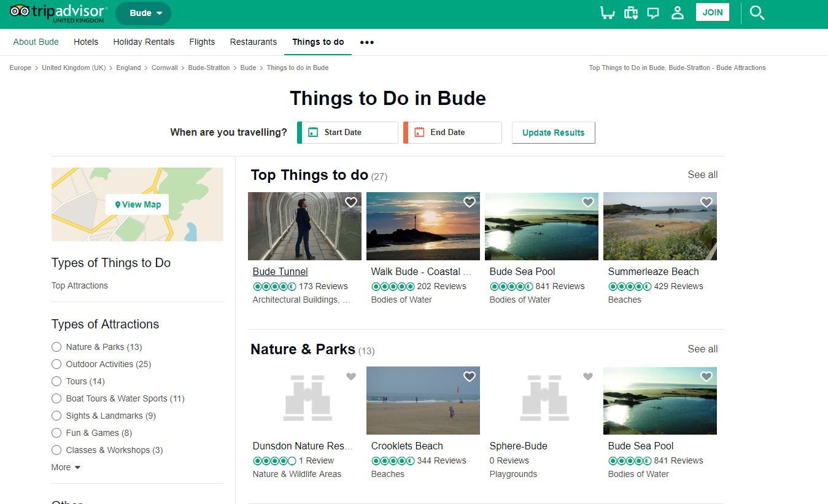Open 173 Reviews for Bude Tunnel

323,286
